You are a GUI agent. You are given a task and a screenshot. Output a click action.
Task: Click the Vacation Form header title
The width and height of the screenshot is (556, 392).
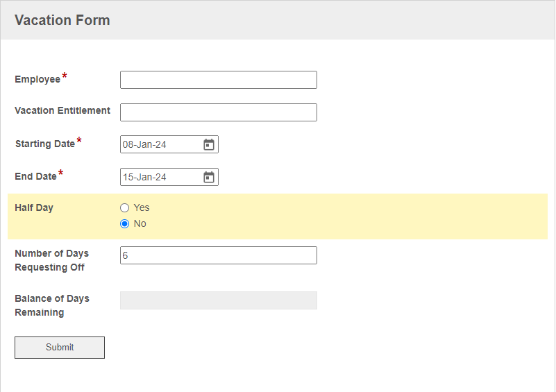pyautogui.click(x=62, y=20)
